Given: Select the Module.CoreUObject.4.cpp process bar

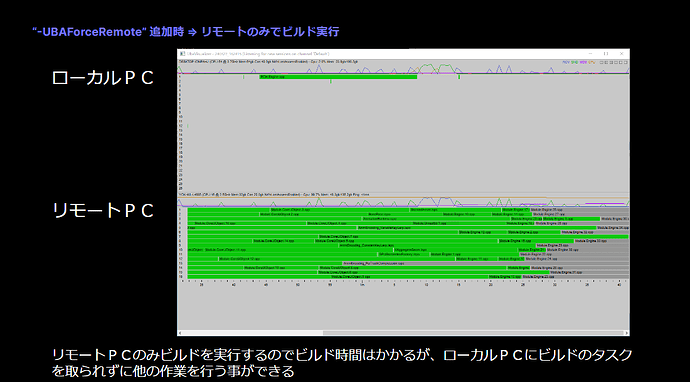Looking at the screenshot, I should [x=359, y=223].
